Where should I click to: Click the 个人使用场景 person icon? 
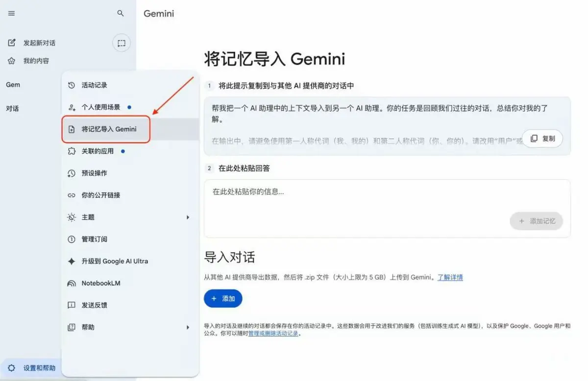pos(72,107)
